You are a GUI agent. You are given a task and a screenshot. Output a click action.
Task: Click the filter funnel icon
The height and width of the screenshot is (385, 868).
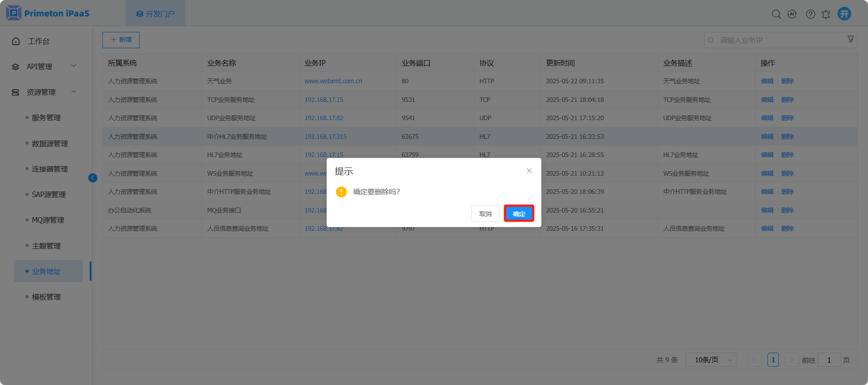coord(850,40)
